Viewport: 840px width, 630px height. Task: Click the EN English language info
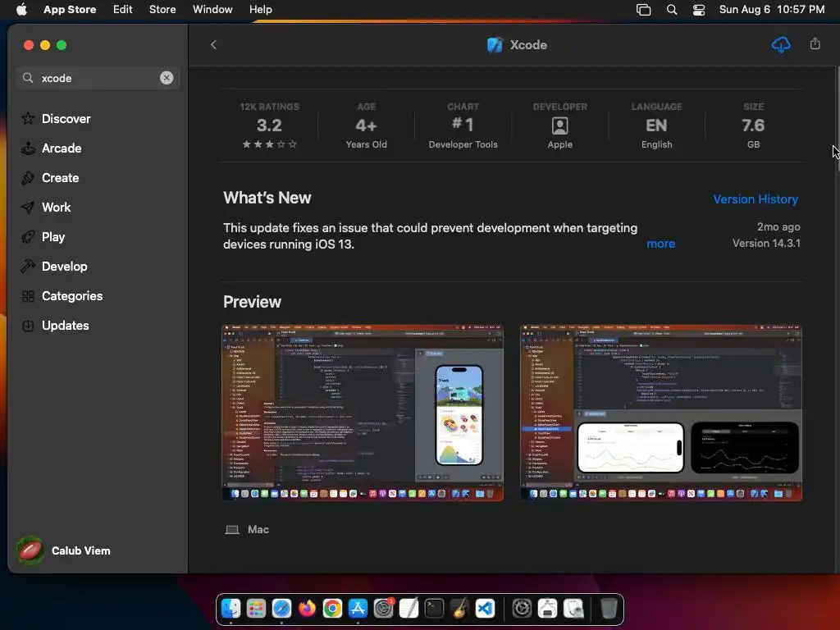656,126
